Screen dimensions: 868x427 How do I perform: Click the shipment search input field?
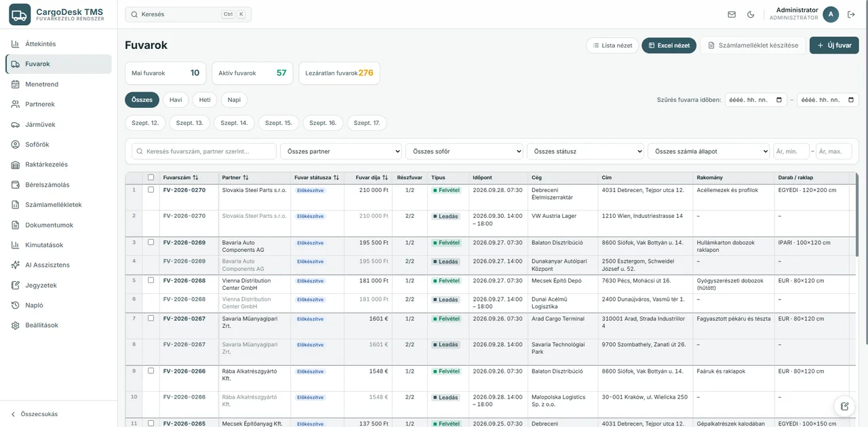click(x=204, y=151)
